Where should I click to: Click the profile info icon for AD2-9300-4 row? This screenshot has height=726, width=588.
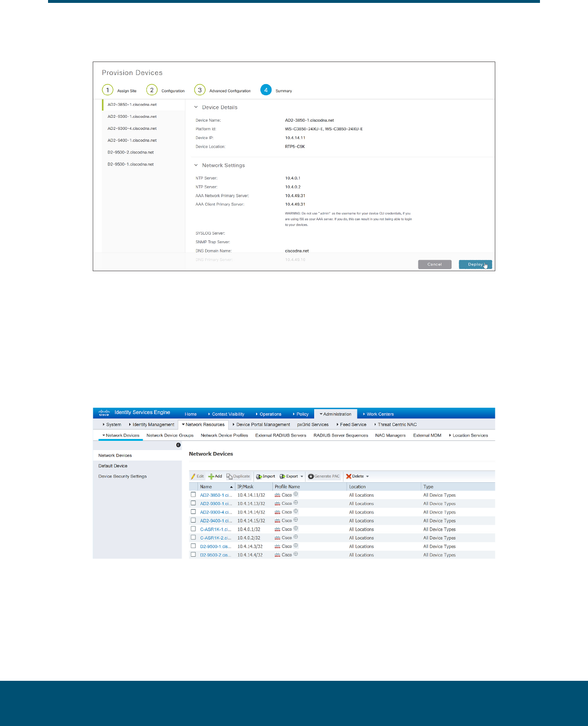[x=296, y=512]
